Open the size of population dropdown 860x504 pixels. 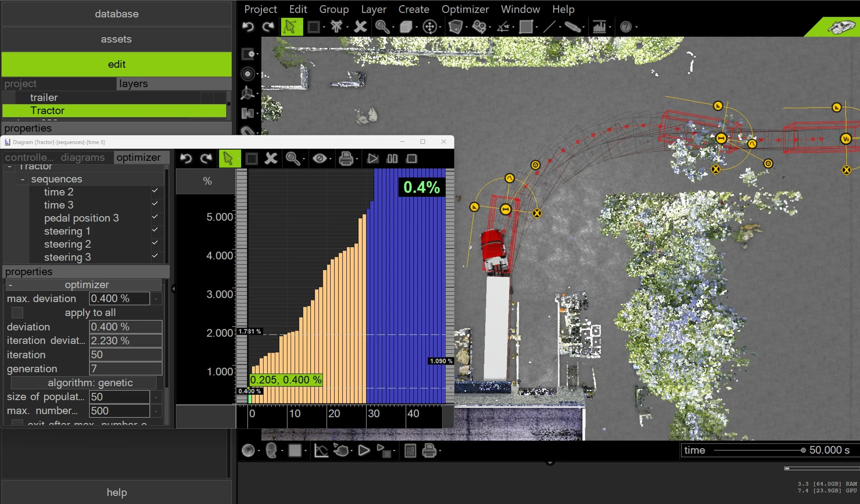156,397
